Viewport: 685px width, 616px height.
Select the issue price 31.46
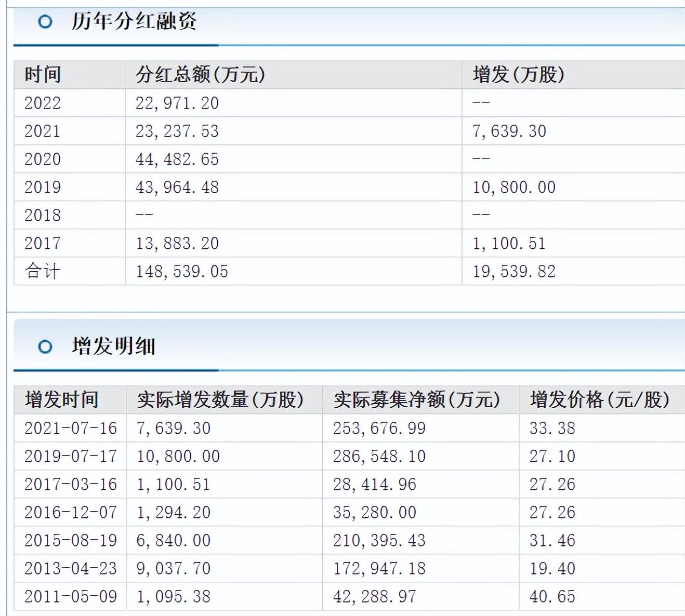(552, 540)
